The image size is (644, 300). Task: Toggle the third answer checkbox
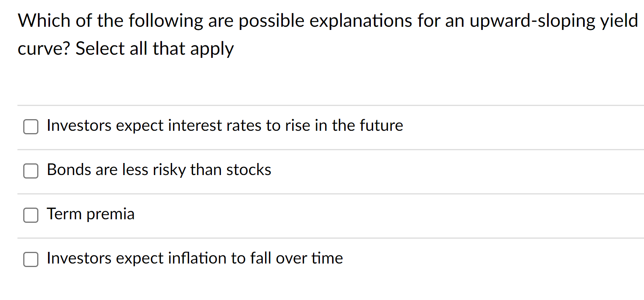pyautogui.click(x=31, y=215)
